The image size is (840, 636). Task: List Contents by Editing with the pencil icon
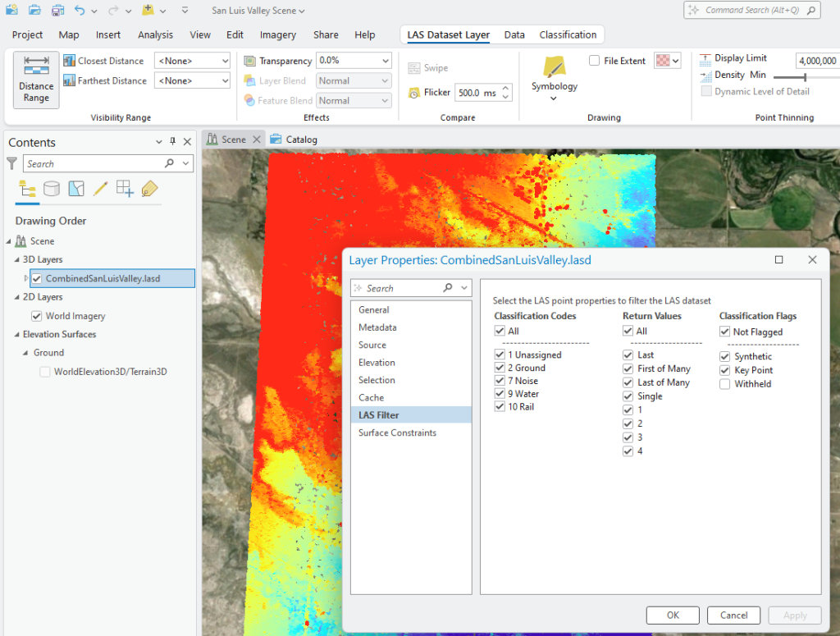pos(102,189)
